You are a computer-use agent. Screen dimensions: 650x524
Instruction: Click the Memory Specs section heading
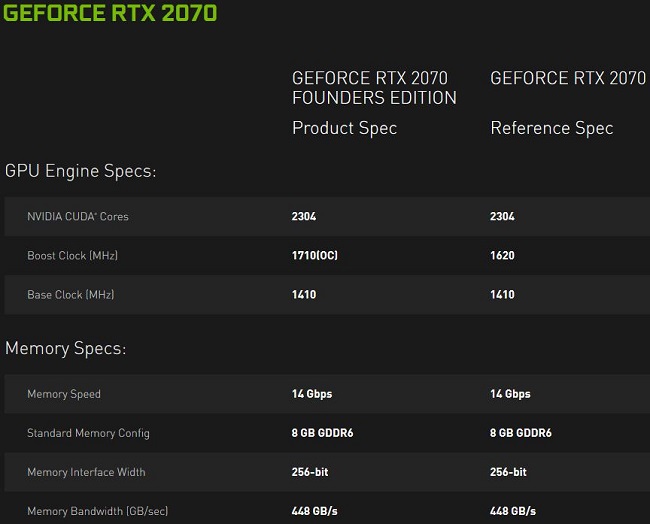pyautogui.click(x=65, y=349)
